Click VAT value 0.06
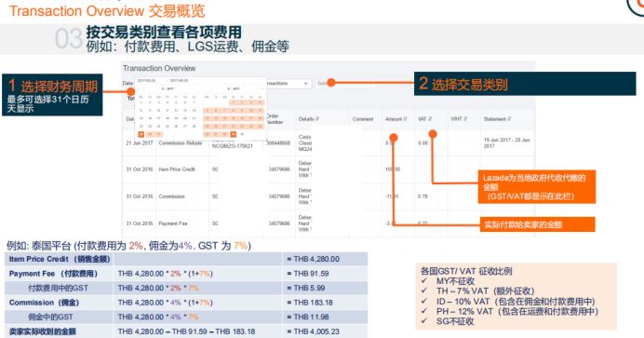 423,142
